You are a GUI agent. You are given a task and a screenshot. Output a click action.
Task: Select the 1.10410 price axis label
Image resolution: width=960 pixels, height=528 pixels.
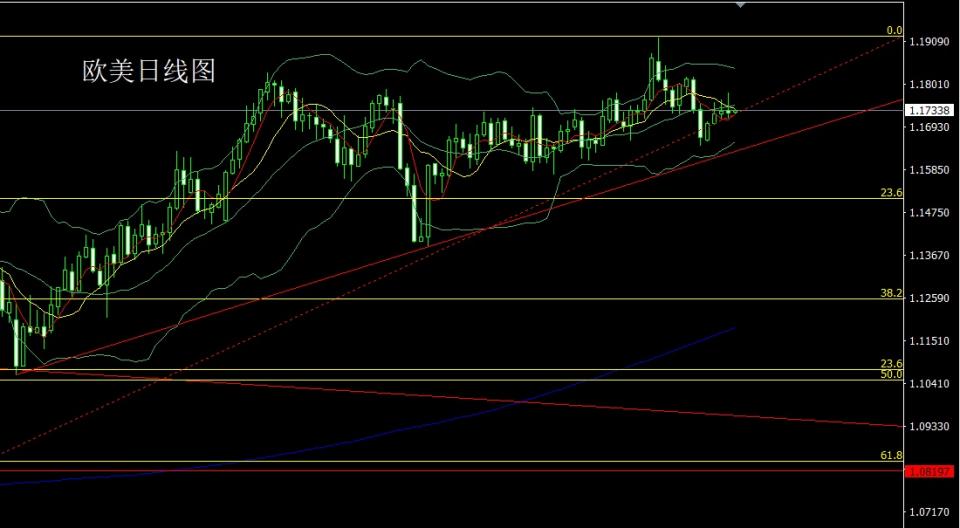931,384
